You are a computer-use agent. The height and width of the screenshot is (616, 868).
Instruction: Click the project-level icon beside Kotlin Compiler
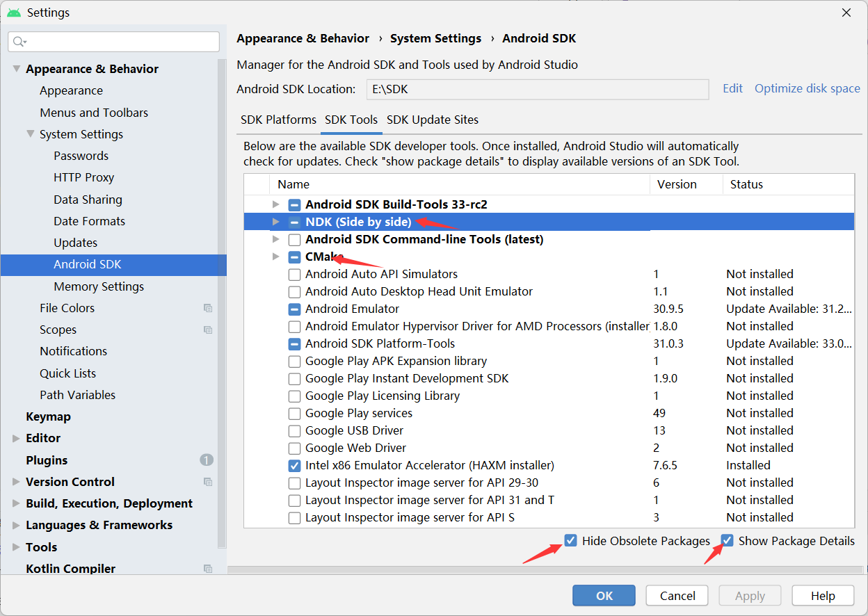(x=207, y=569)
